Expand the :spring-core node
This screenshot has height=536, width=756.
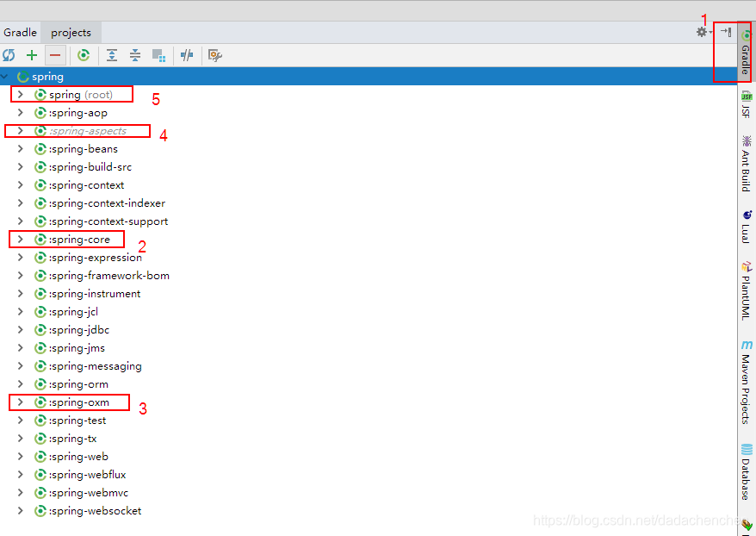point(21,240)
